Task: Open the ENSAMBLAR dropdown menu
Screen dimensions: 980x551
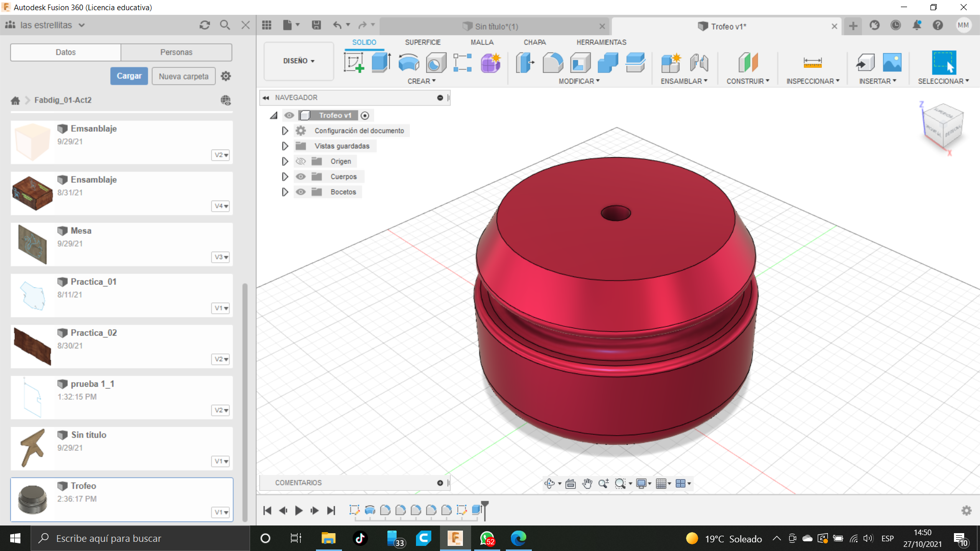Action: 684,81
